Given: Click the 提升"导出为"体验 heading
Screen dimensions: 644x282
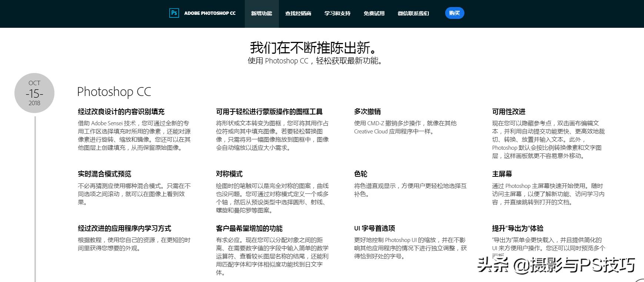Looking at the screenshot, I should (518, 228).
